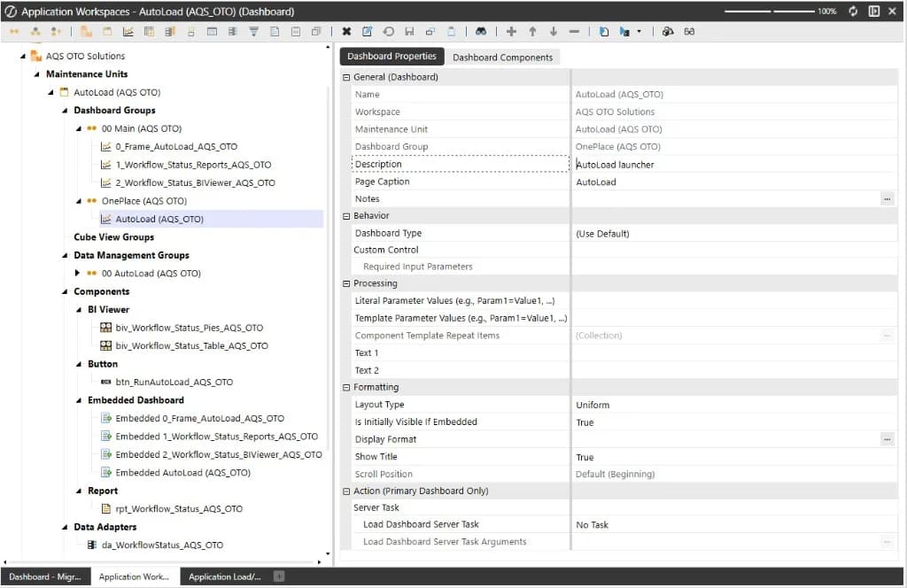Collapse the Behavior property section
Screen dimensions: 907x588
(346, 216)
